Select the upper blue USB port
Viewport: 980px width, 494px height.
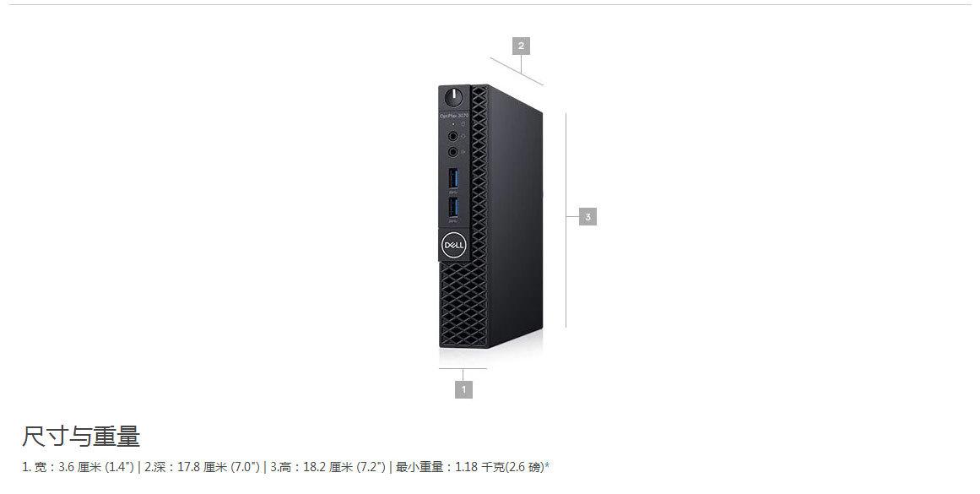click(x=453, y=178)
